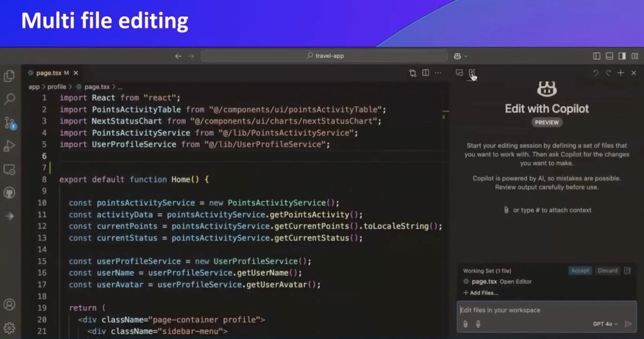Open Customize Layout icon
This screenshot has height=339, width=644.
tap(635, 56)
